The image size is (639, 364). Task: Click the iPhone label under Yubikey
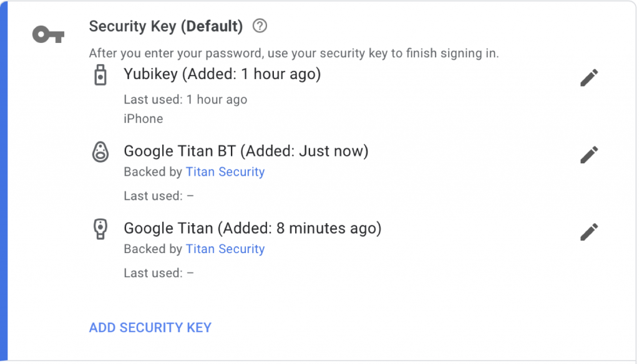pyautogui.click(x=144, y=118)
